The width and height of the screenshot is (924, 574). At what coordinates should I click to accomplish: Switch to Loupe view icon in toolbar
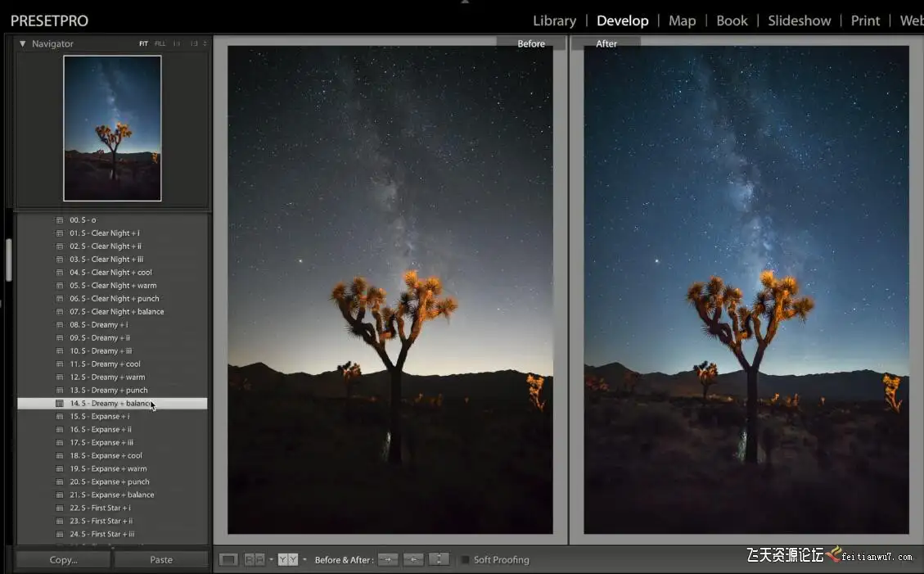[x=228, y=560]
